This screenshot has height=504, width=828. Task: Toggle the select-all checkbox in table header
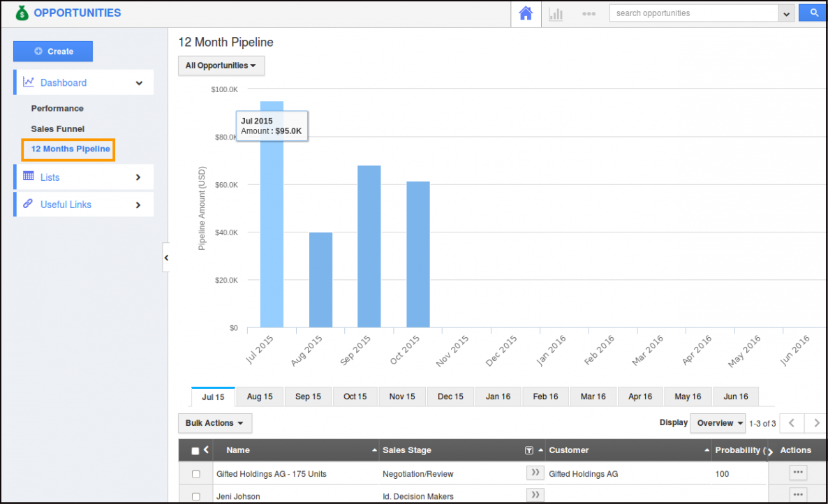click(195, 451)
